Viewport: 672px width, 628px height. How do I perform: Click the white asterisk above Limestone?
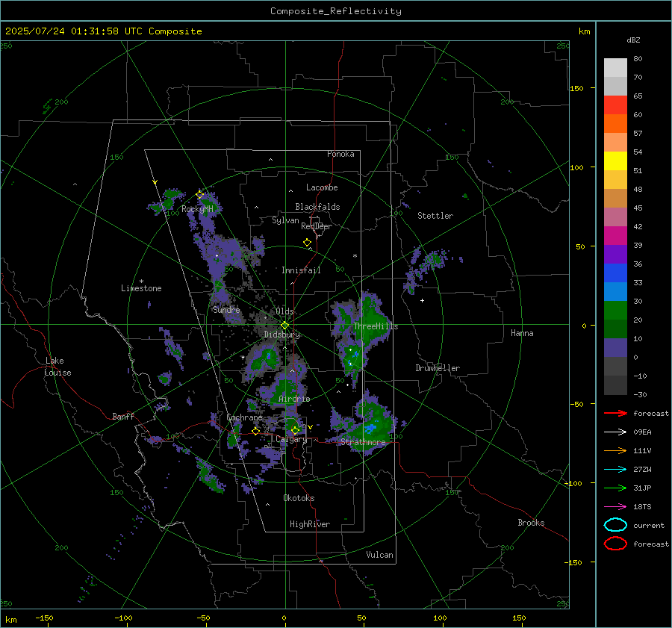141,282
